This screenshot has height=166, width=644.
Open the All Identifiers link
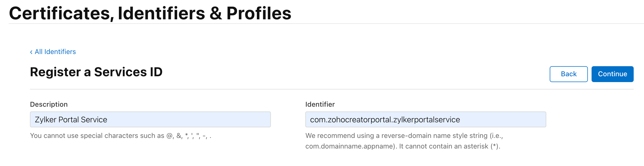55,52
